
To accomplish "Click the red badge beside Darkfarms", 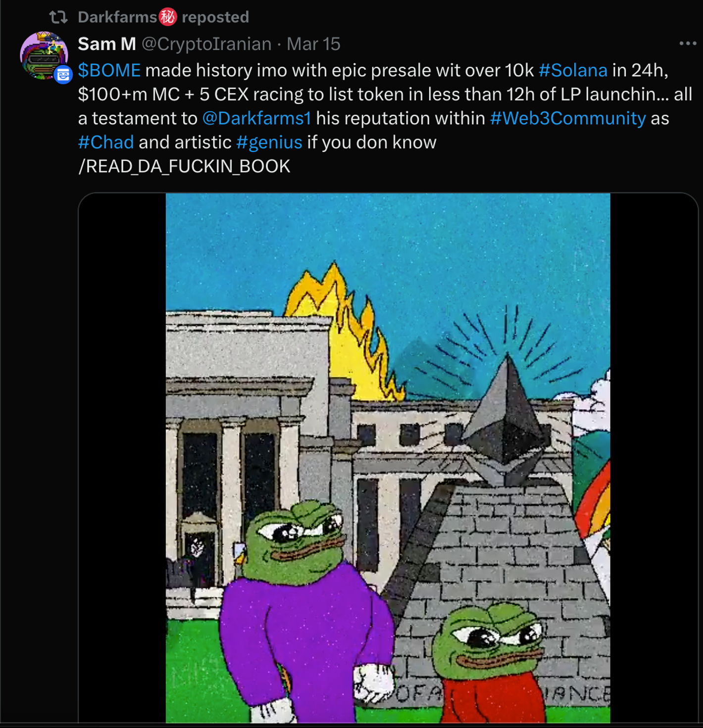I will pyautogui.click(x=168, y=17).
